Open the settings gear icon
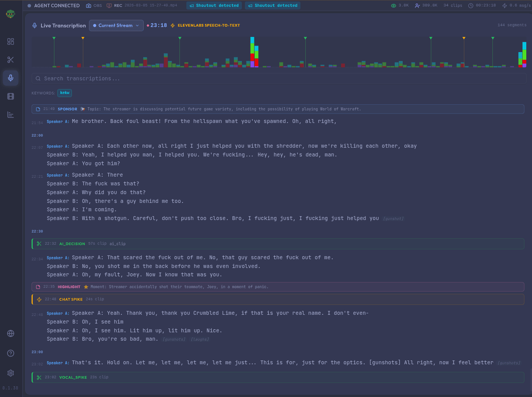The image size is (532, 397). click(11, 373)
